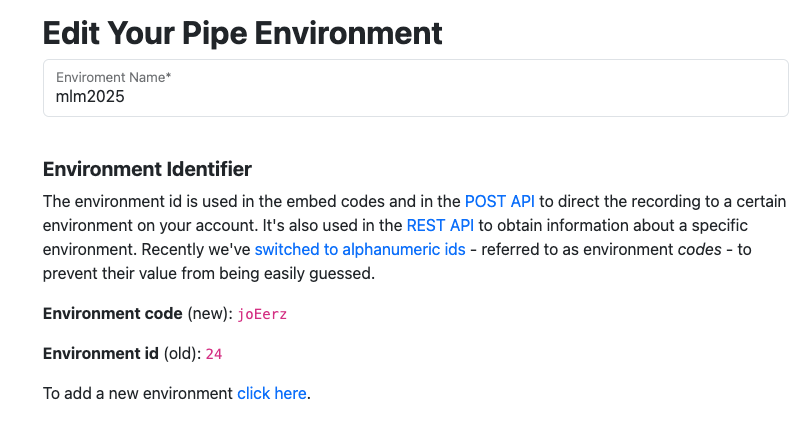The height and width of the screenshot is (432, 805).
Task: Click the To add a new environment text
Action: pyautogui.click(x=138, y=393)
